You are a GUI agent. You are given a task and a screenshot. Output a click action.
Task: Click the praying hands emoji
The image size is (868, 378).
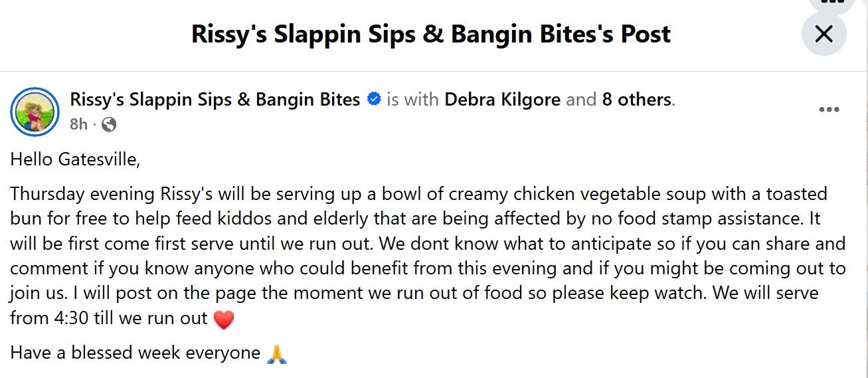click(x=276, y=353)
